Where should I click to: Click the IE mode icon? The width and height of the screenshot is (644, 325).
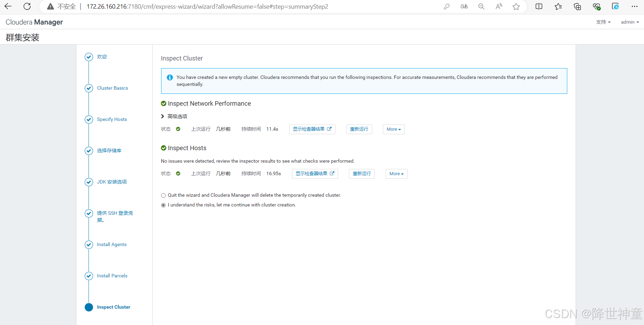pyautogui.click(x=616, y=7)
